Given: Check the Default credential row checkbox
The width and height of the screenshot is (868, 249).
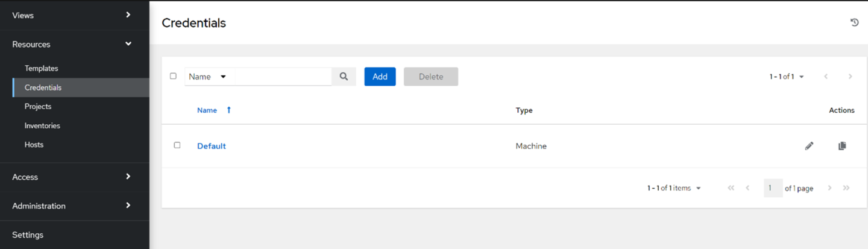Looking at the screenshot, I should [177, 145].
